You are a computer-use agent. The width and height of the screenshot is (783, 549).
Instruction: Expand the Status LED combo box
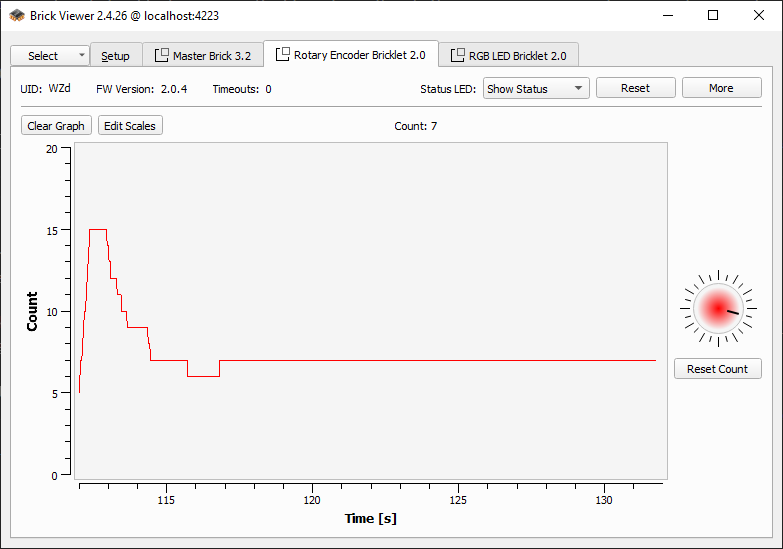pyautogui.click(x=536, y=88)
